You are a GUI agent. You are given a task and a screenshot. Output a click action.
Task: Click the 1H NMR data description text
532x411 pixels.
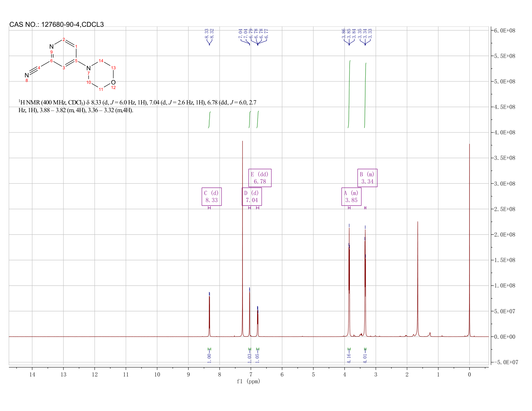[137, 106]
